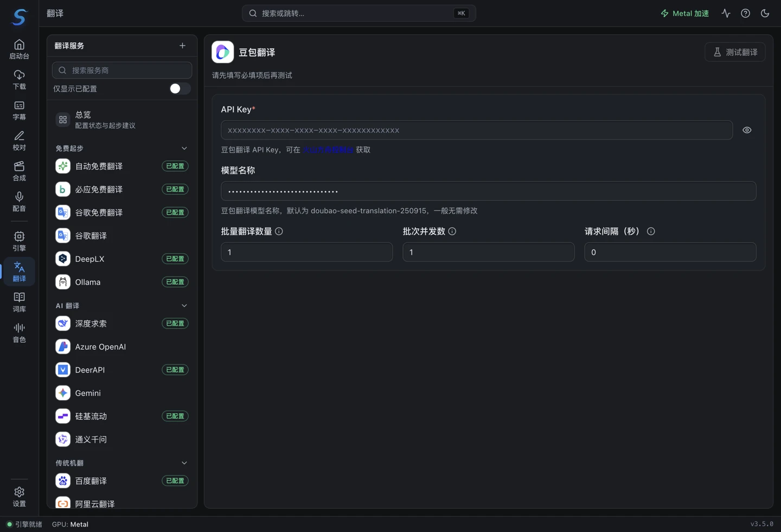This screenshot has height=532, width=781.
Task: Select the 翻译 translation sidebar item
Action: [x=19, y=271]
